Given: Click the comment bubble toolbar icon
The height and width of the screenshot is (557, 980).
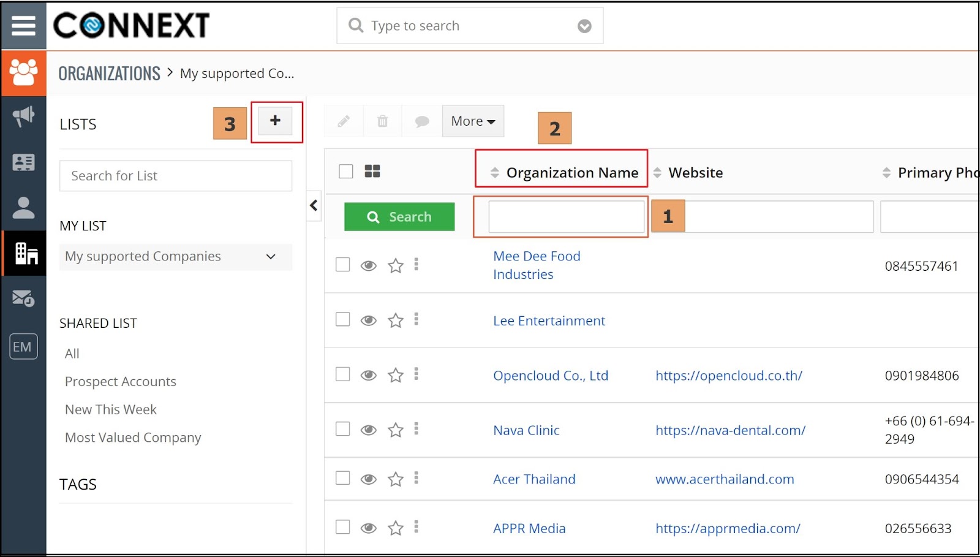Looking at the screenshot, I should (422, 121).
